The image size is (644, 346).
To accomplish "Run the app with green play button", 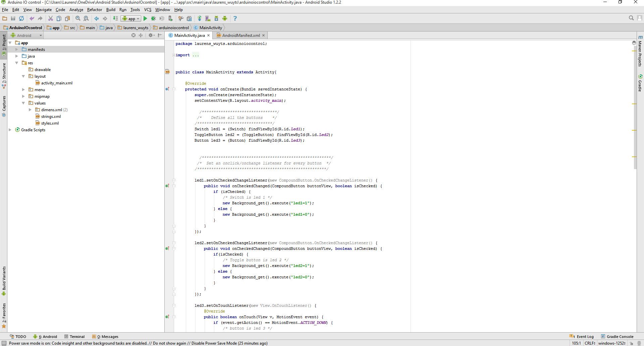I will (145, 18).
